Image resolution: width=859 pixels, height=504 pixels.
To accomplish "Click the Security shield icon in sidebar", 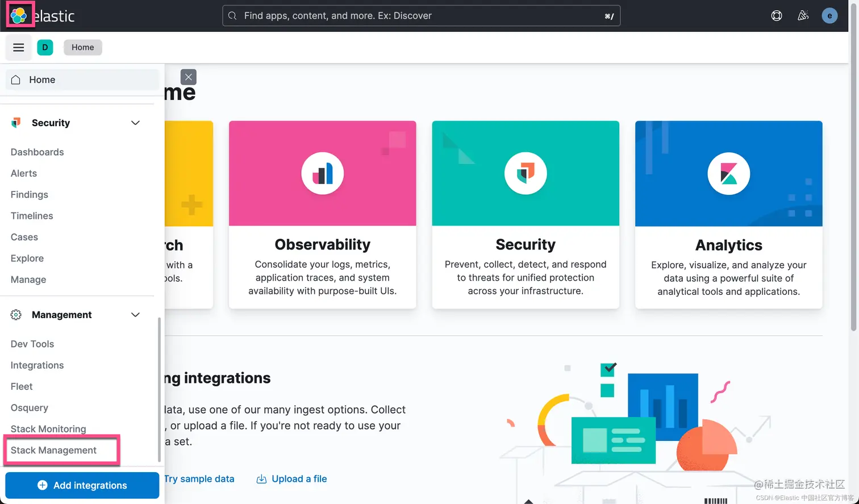I will (16, 123).
